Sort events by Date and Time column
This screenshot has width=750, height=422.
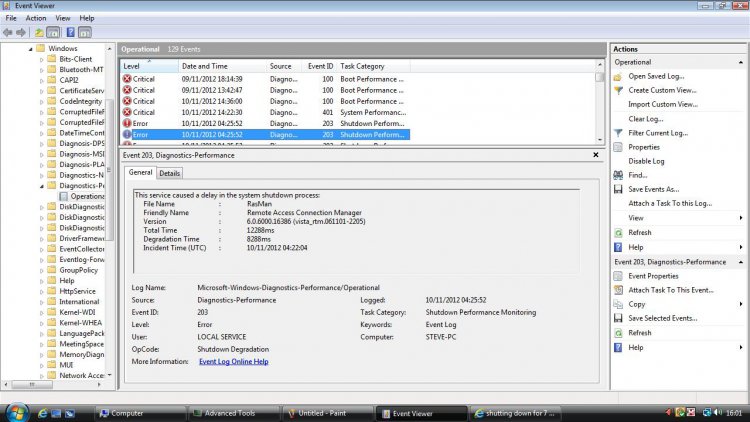coord(222,66)
